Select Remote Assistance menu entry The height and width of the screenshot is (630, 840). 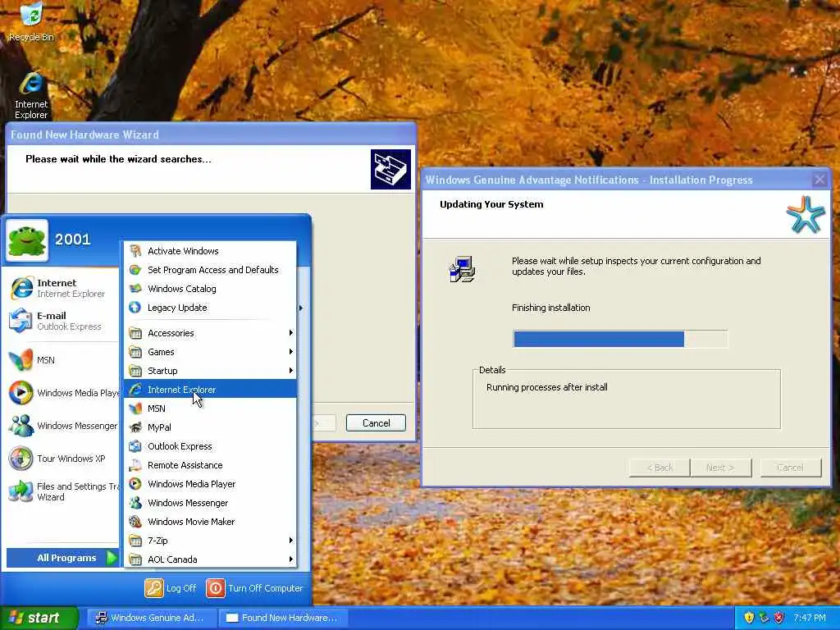[210, 465]
